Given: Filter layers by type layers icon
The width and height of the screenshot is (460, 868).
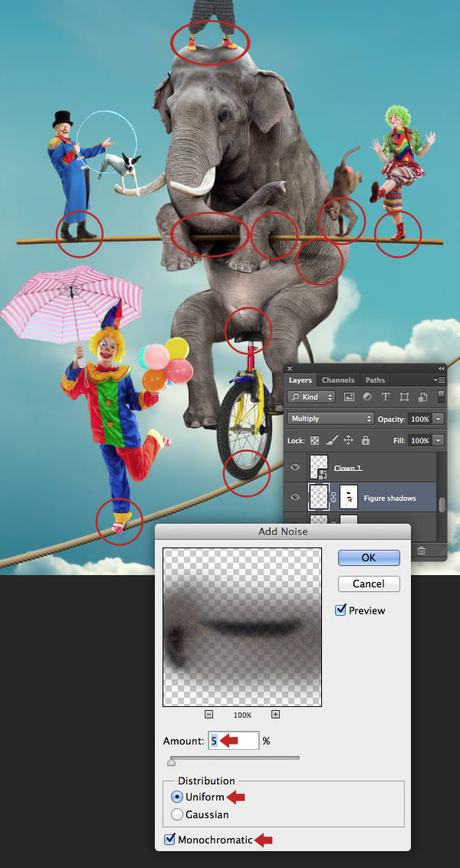Looking at the screenshot, I should [x=386, y=397].
